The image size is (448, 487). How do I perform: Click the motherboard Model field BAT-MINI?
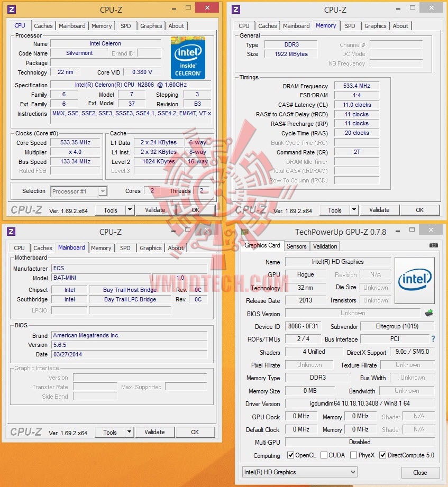pos(102,278)
